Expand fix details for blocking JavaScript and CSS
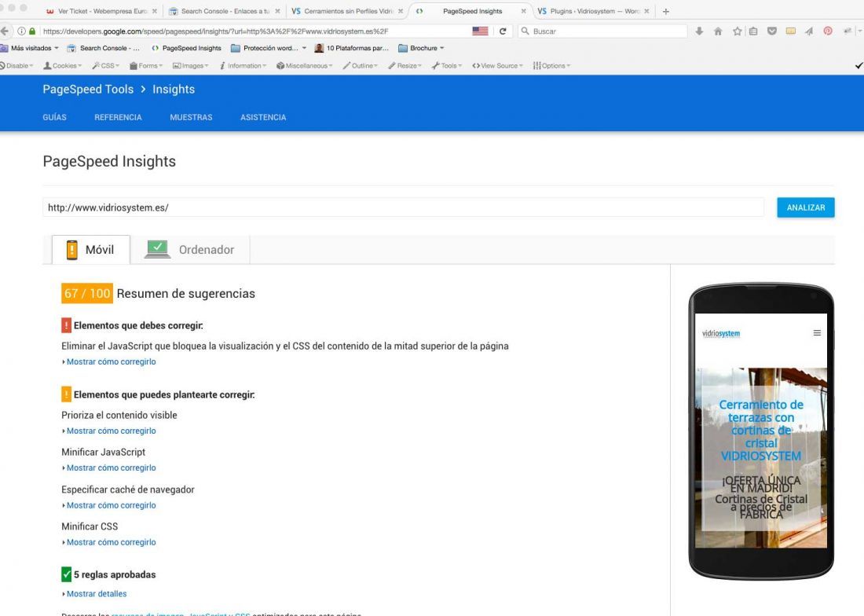The height and width of the screenshot is (616, 864). point(109,361)
